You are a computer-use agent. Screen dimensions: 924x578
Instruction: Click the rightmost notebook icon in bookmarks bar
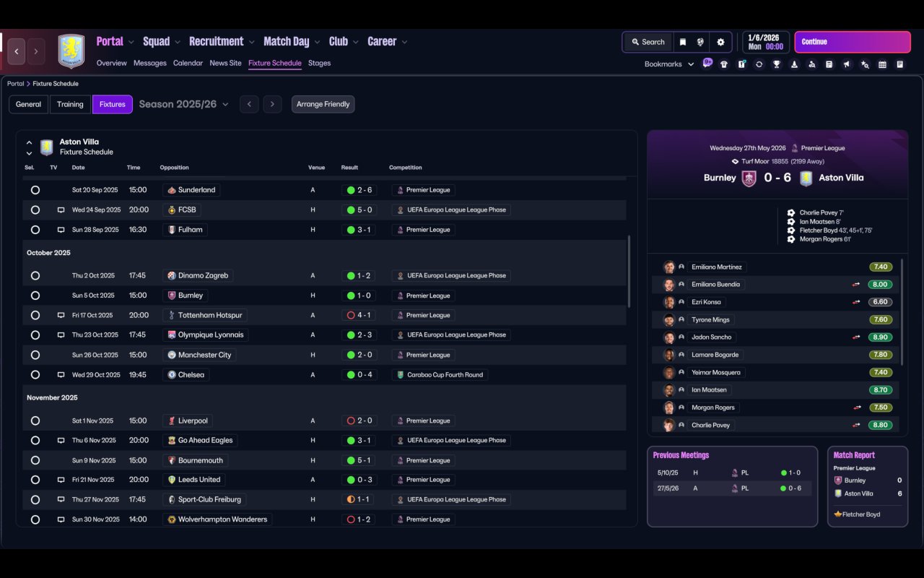pyautogui.click(x=900, y=64)
